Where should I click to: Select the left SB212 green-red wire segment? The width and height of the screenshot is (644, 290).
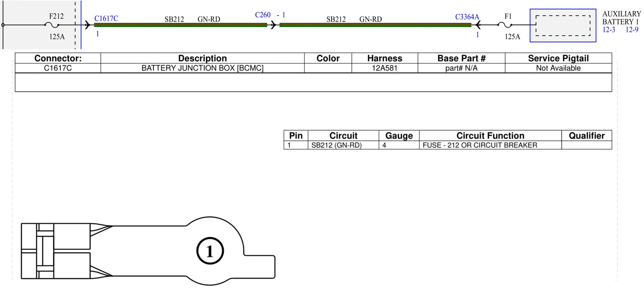click(180, 25)
